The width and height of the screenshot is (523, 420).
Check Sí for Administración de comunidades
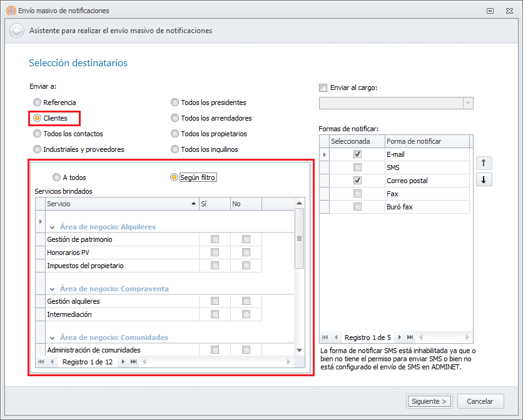pyautogui.click(x=215, y=350)
